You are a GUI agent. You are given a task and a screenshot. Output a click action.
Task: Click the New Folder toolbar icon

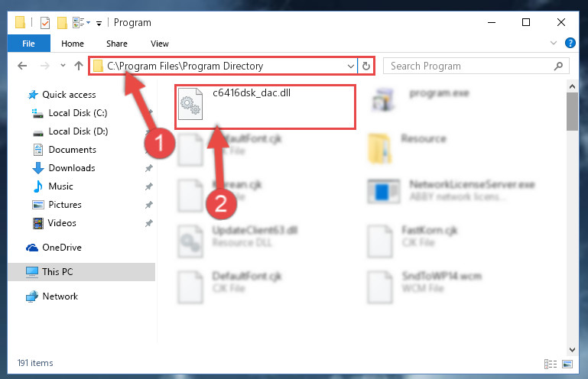62,22
